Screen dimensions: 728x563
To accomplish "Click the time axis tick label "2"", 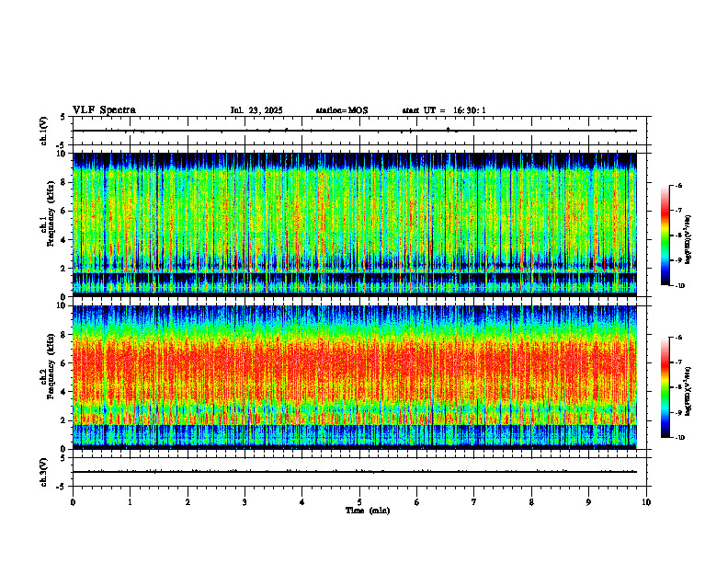I will 188,502.
